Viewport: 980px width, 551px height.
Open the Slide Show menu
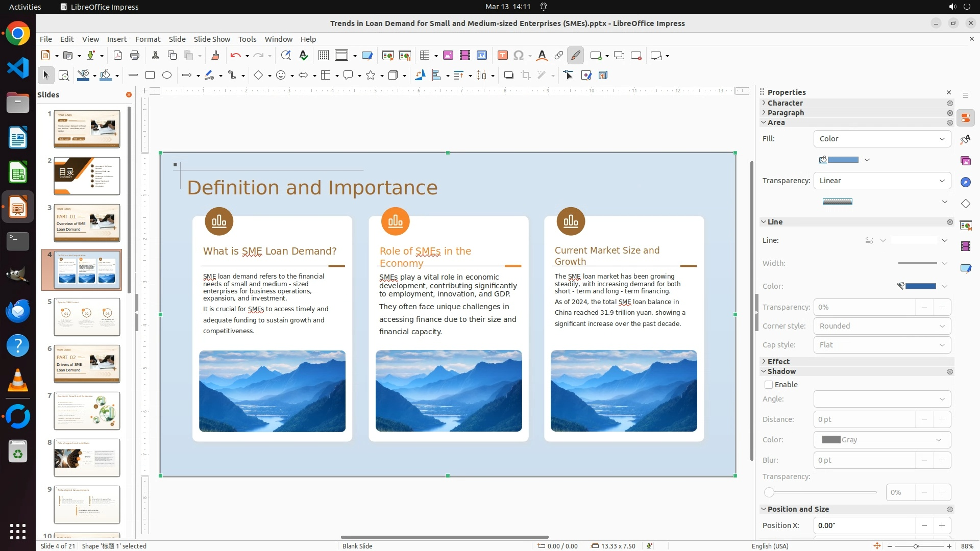click(x=212, y=39)
